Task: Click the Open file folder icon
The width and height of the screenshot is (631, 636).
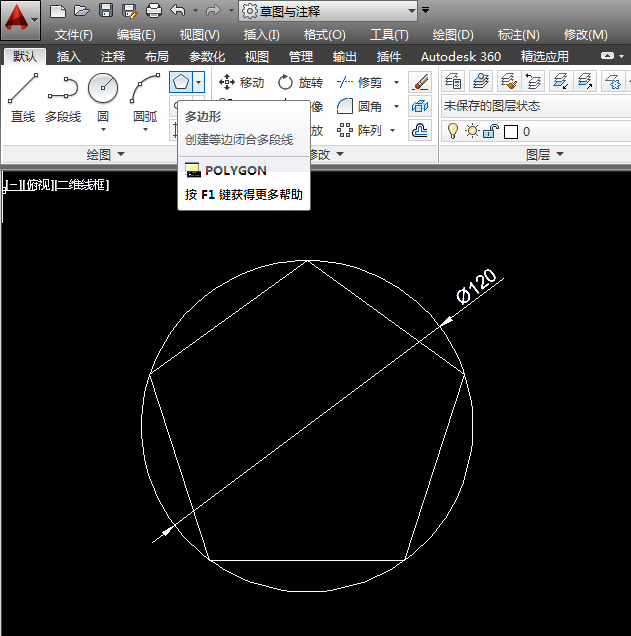Action: coord(82,11)
